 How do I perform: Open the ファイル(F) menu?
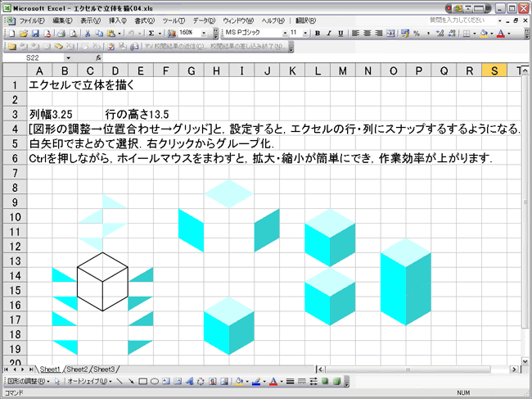click(x=32, y=20)
